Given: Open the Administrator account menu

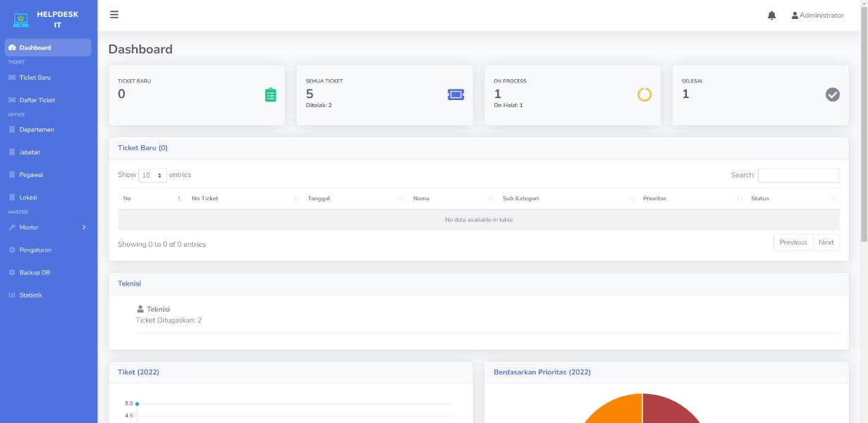Looking at the screenshot, I should tap(818, 16).
